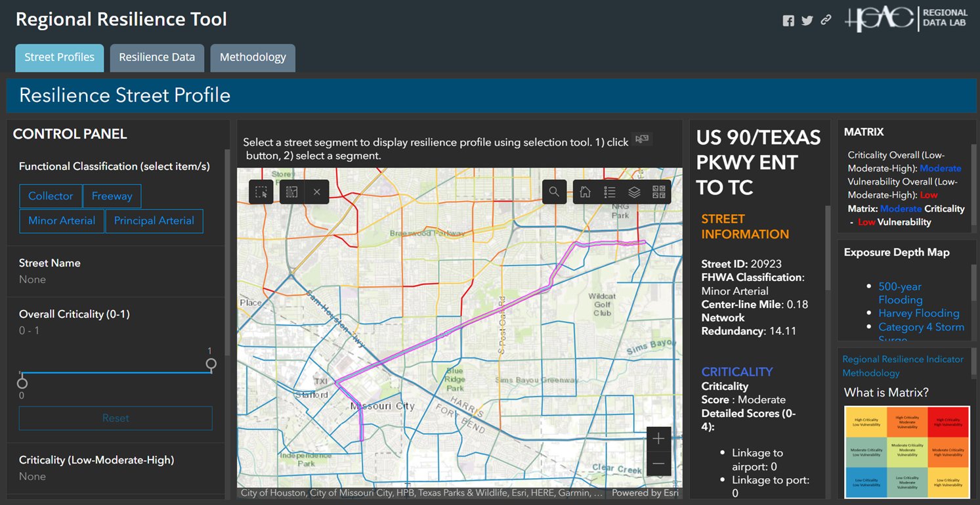980x505 pixels.
Task: Switch to the Street Profiles tab
Action: pos(60,57)
